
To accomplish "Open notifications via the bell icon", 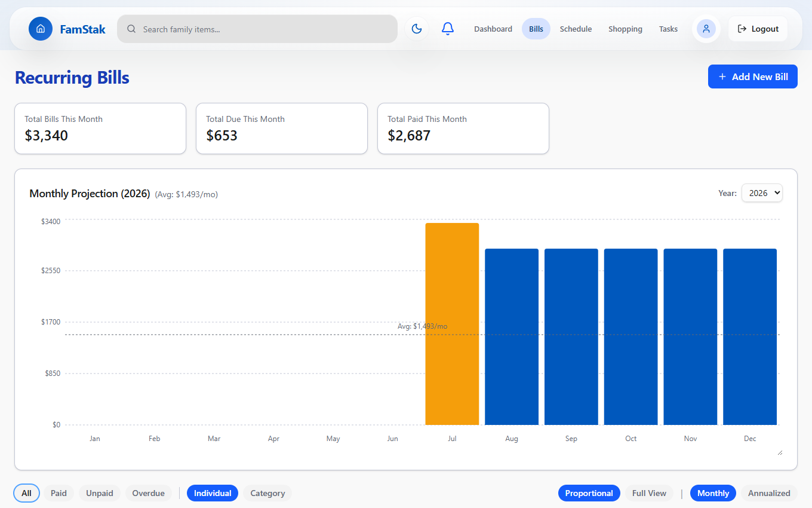I will point(448,29).
